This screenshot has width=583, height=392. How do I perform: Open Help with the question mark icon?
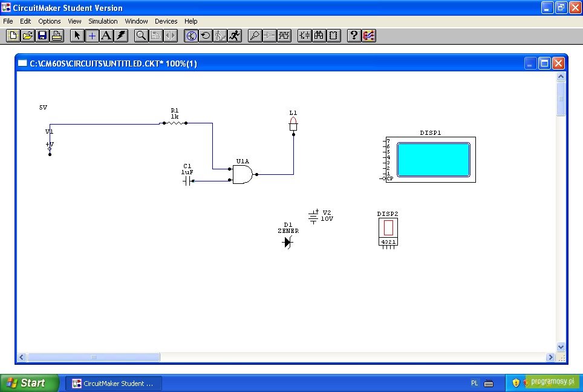354,36
